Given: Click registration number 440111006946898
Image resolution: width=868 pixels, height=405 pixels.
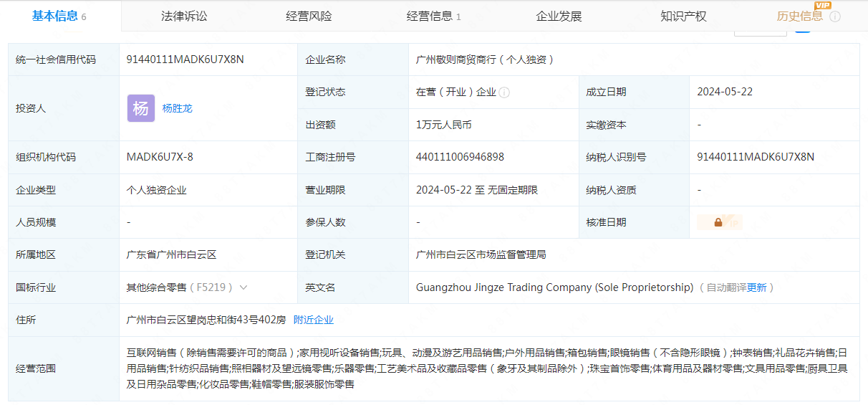Looking at the screenshot, I should tap(460, 157).
